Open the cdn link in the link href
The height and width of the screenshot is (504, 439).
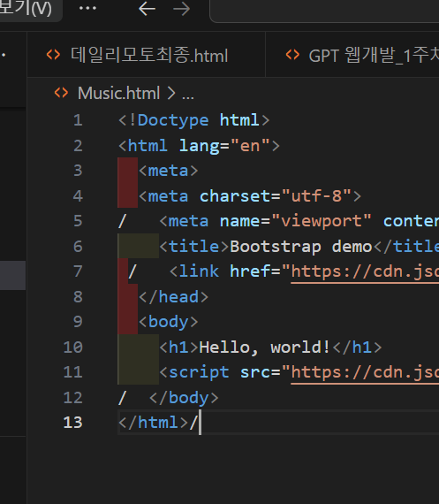point(365,271)
